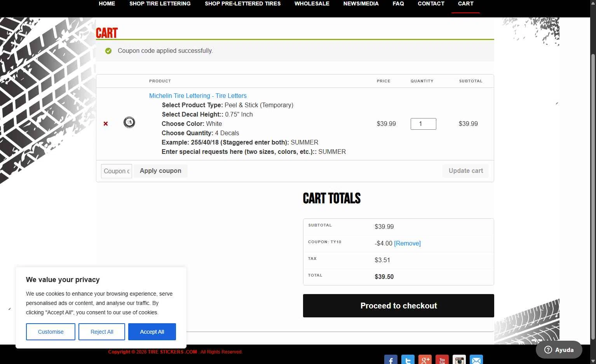596x364 pixels.
Task: Click 'Choose Quantity: 4 Decals' text
Action: tap(200, 133)
